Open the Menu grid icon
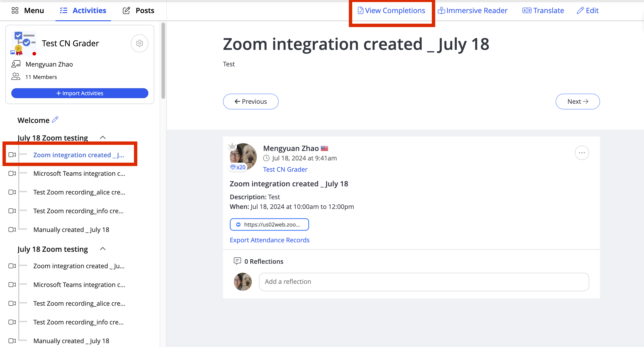This screenshot has width=644, height=347. point(15,11)
